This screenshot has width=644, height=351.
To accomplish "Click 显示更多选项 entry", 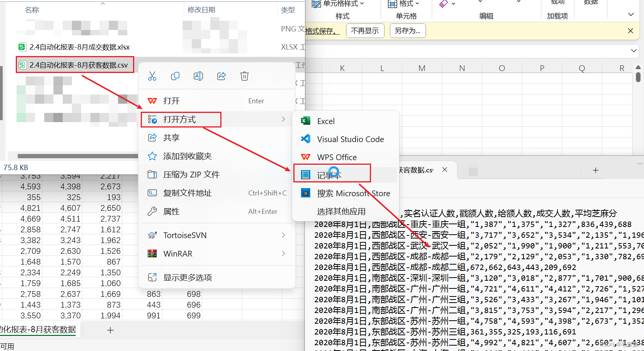I will 217,277.
